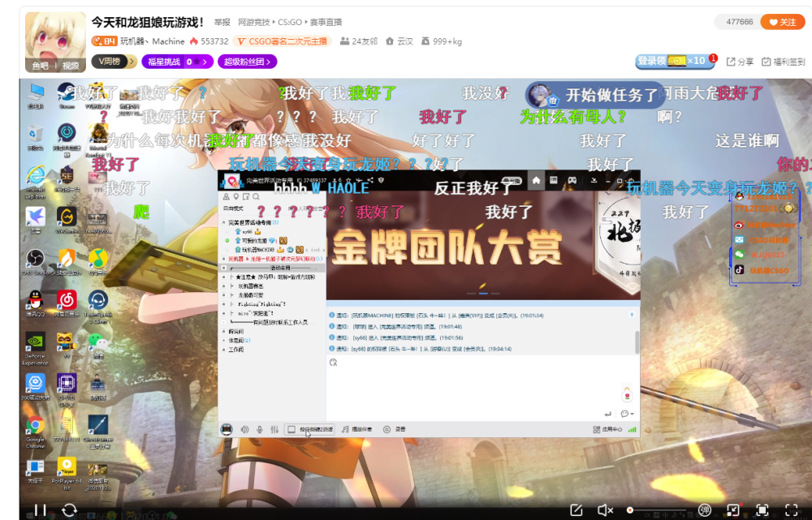
Task: Collapse the 完美世界活动专用 channel group
Action: point(224,222)
